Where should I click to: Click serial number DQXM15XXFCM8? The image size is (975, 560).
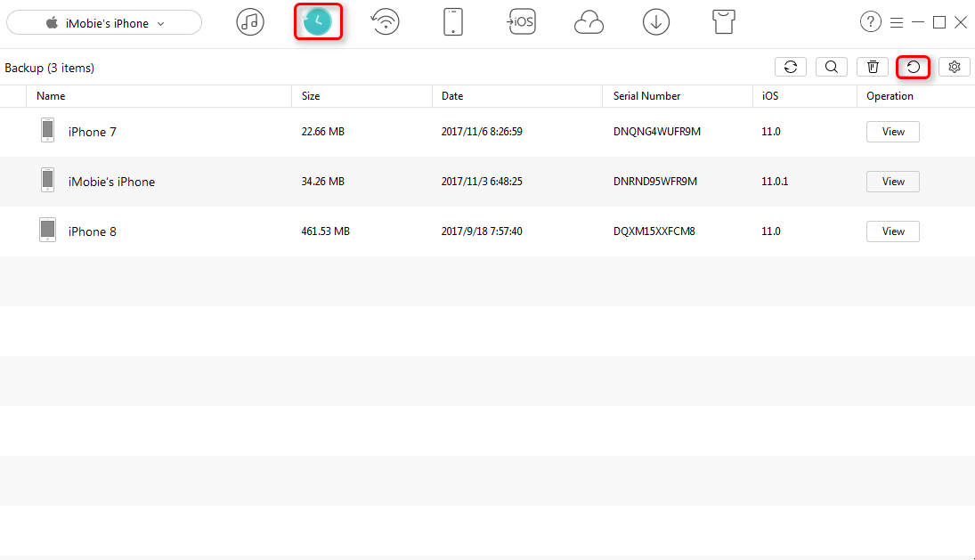click(654, 231)
